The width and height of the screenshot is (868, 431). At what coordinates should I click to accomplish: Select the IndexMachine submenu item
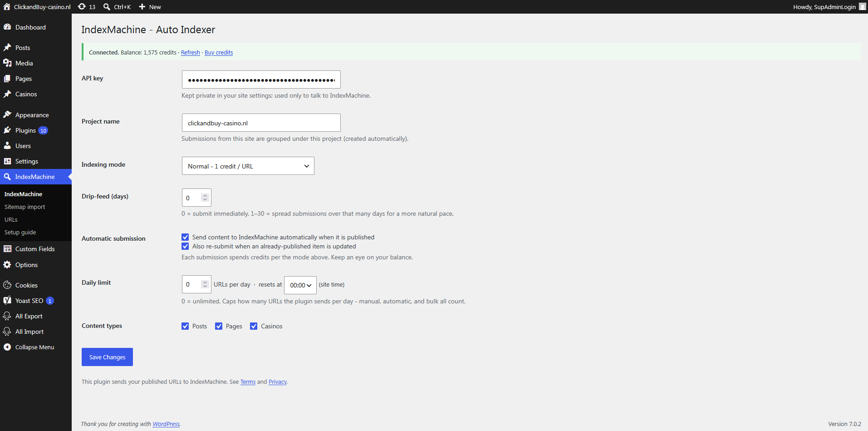23,194
